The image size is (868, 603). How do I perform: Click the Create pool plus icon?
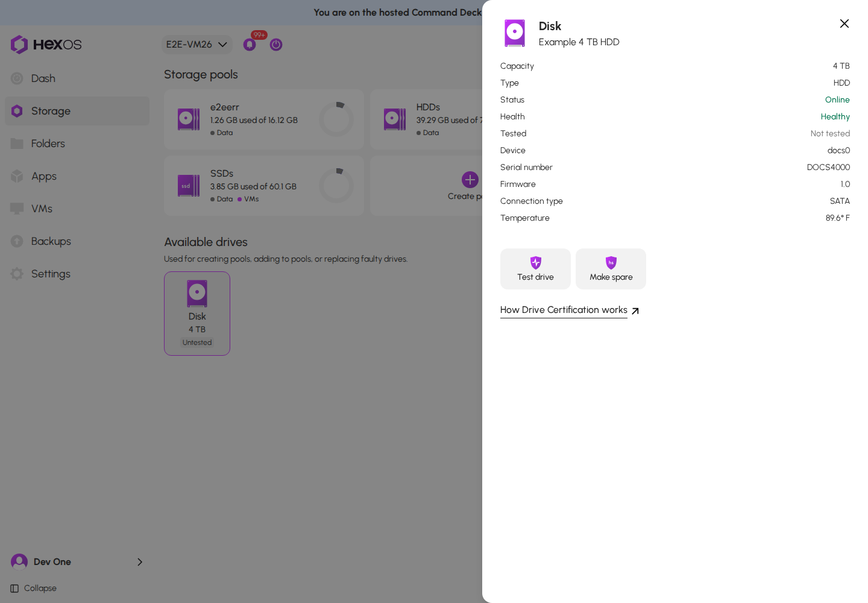(x=470, y=180)
